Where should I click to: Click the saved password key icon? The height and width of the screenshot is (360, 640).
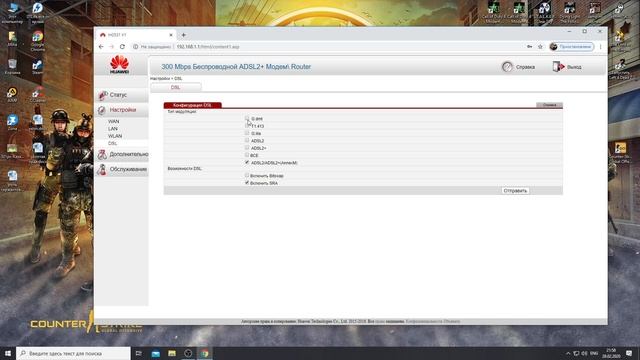[529, 47]
